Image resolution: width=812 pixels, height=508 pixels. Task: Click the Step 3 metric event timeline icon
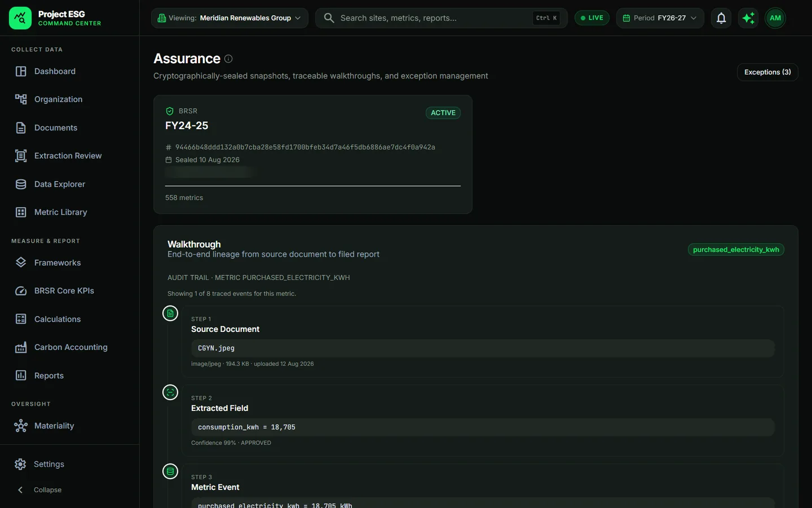coord(170,471)
